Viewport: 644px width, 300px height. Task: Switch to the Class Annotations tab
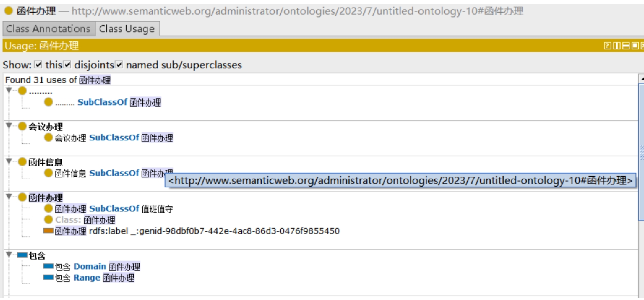point(48,29)
